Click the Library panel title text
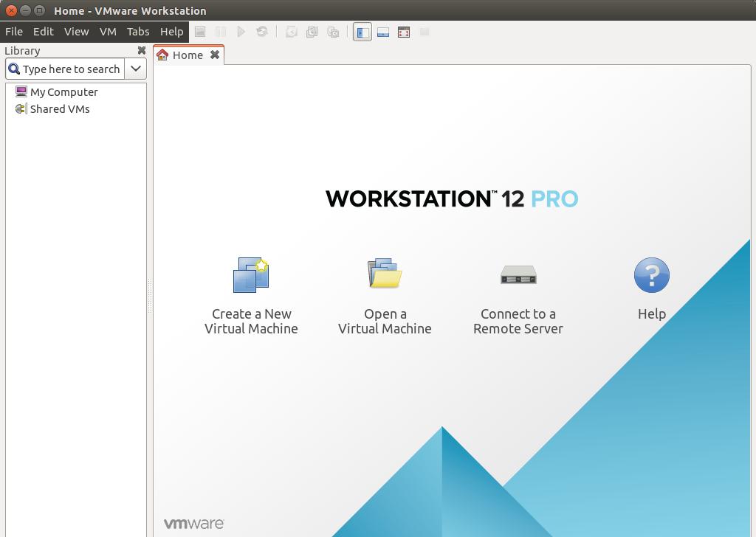Viewport: 756px width, 537px height. [22, 51]
